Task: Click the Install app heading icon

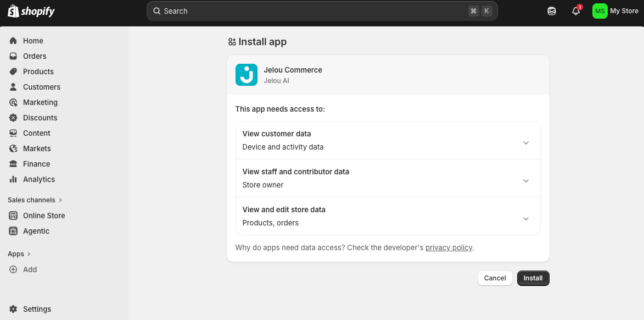Action: pyautogui.click(x=232, y=42)
